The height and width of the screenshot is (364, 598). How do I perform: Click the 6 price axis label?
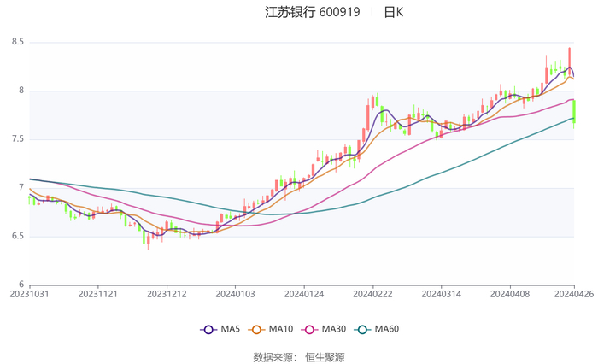[21, 285]
